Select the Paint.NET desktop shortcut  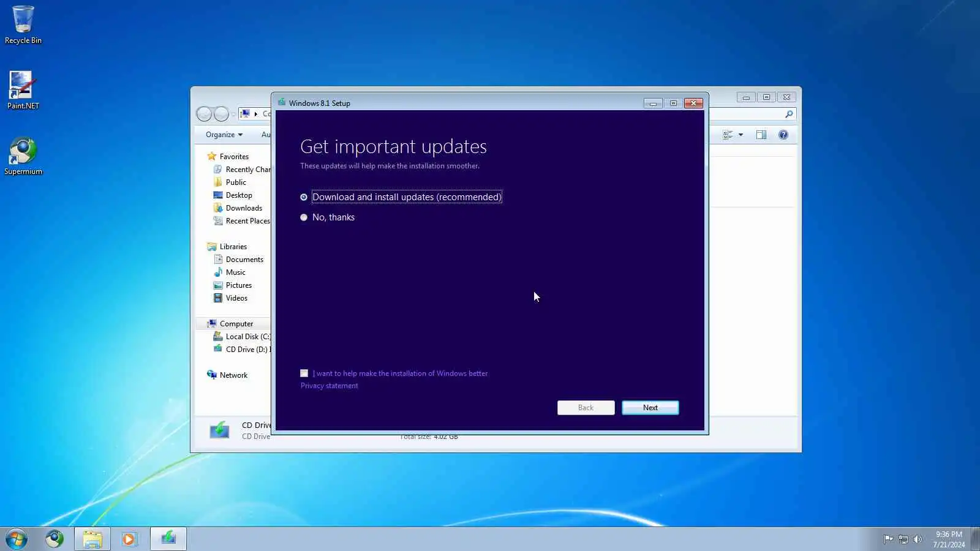(23, 91)
